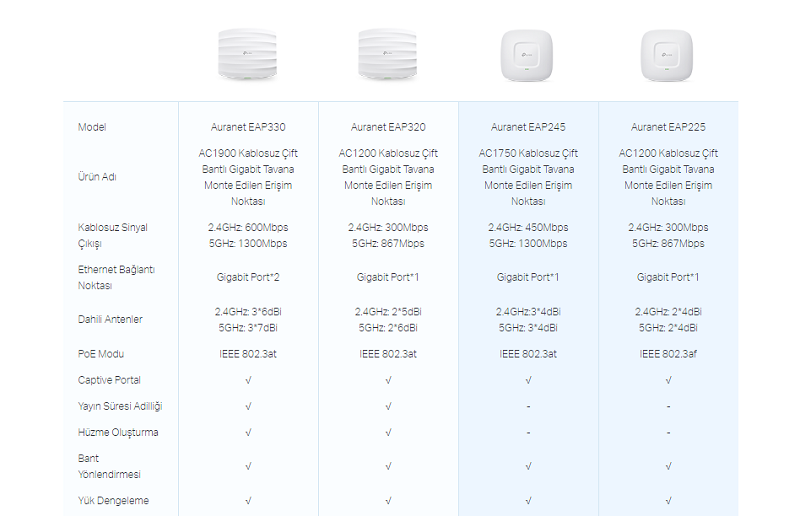Screen dimensions: 800x516
Task: Click EAP245's Yayın Süresi Adilliği dash
Action: [x=528, y=407]
